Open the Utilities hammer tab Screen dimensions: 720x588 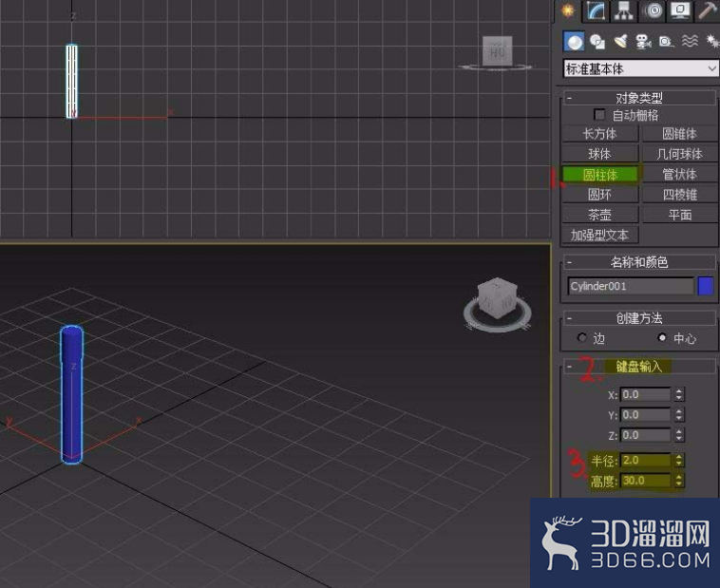708,10
